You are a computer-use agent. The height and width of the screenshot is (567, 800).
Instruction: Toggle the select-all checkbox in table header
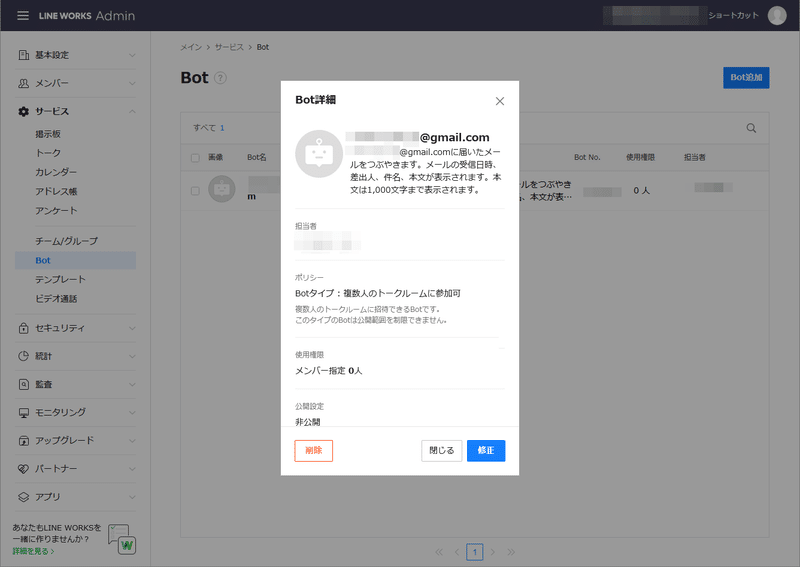pos(195,158)
